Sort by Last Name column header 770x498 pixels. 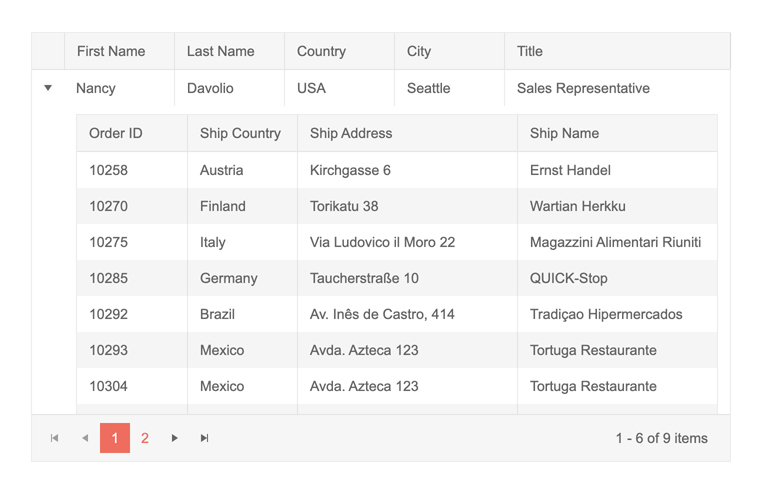(x=221, y=51)
